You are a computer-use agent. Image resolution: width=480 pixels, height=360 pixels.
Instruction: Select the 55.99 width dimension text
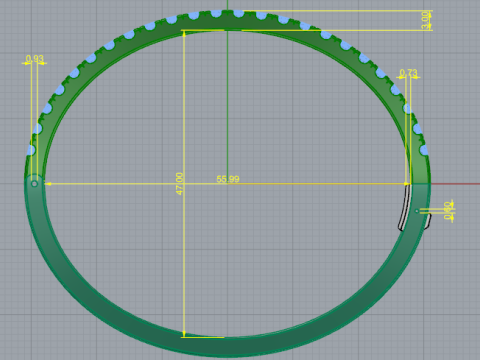click(228, 179)
